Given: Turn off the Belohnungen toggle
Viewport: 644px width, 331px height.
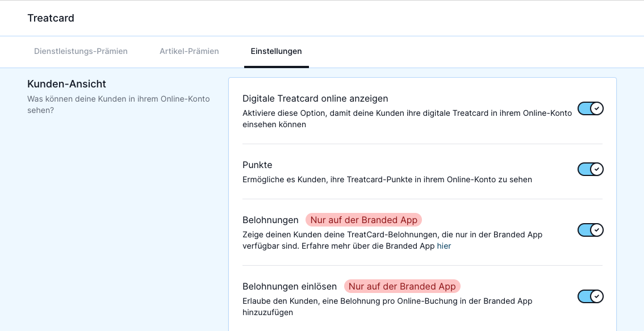Looking at the screenshot, I should pyautogui.click(x=590, y=230).
